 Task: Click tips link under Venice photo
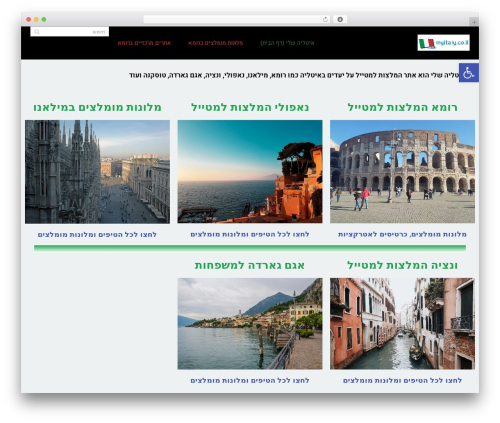click(x=402, y=380)
